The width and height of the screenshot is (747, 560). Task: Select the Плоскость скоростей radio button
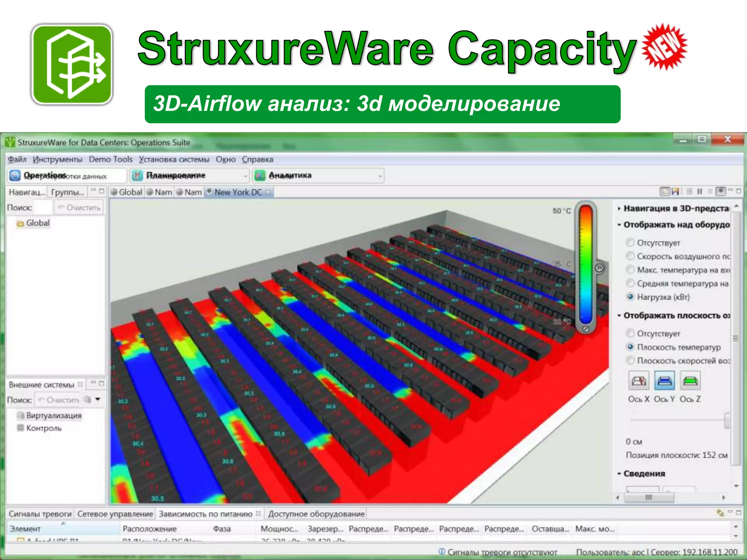pos(630,360)
